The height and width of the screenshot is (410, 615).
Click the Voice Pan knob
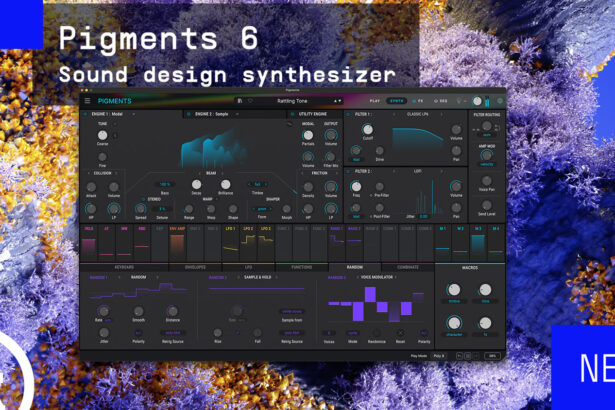pyautogui.click(x=487, y=180)
